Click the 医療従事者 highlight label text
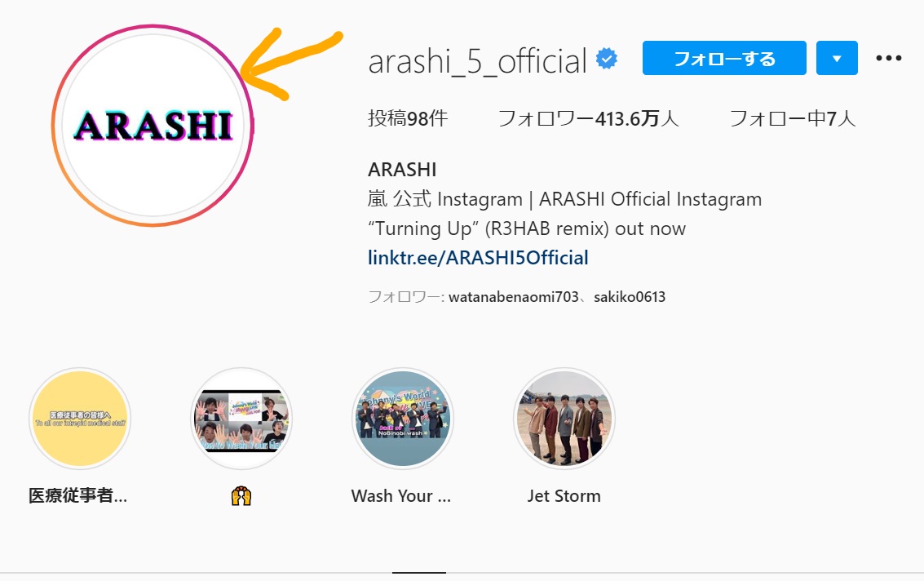This screenshot has height=581, width=924. (77, 495)
